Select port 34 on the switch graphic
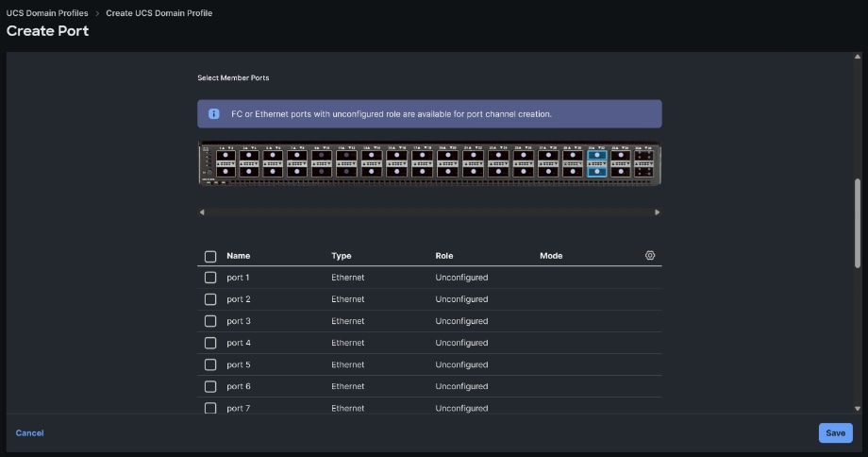This screenshot has height=457, width=868. point(621,172)
